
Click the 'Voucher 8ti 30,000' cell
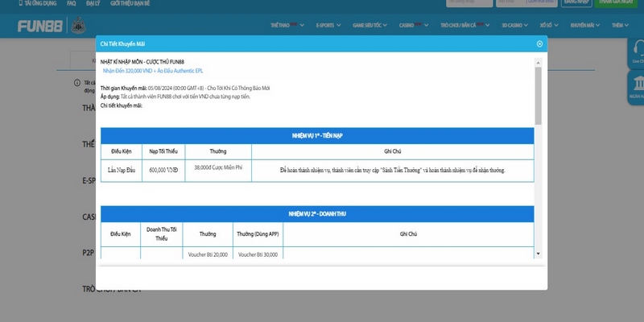(258, 254)
